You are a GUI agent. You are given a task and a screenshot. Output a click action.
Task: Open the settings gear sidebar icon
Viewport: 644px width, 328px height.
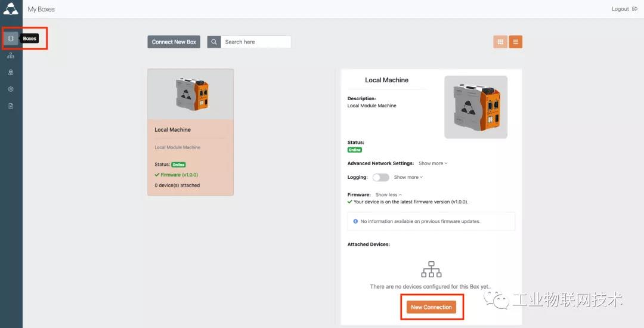pyautogui.click(x=11, y=89)
